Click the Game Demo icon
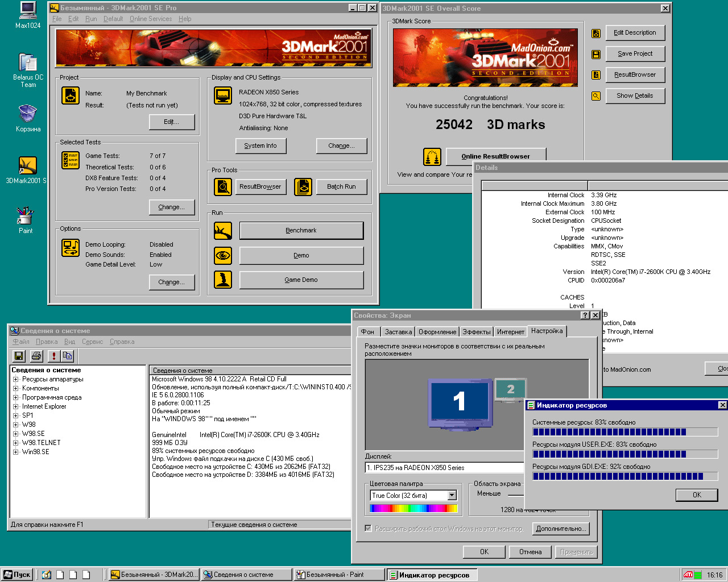This screenshot has height=582, width=728. tap(223, 280)
